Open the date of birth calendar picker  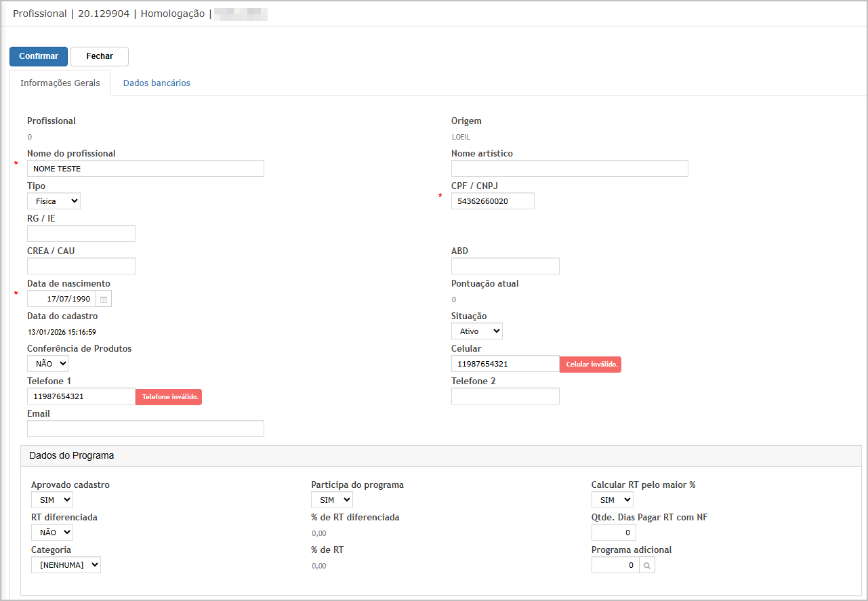click(104, 299)
